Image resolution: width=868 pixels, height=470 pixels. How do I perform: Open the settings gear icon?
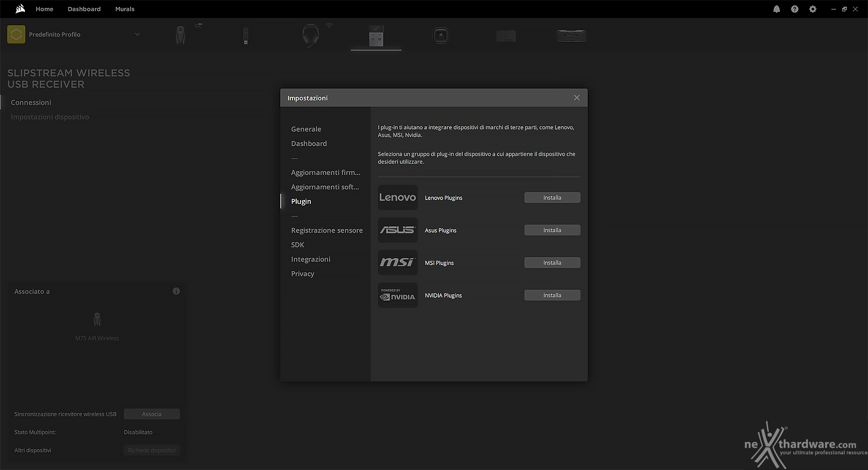click(813, 9)
